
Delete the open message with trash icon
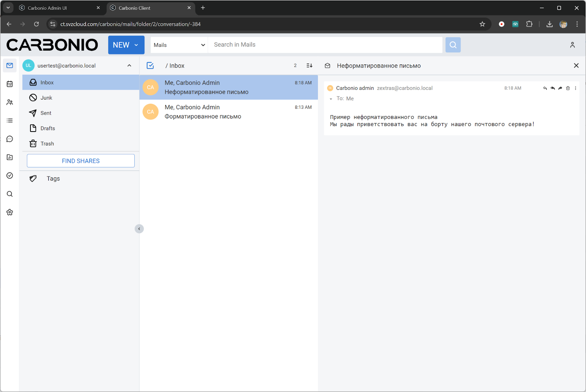pyautogui.click(x=568, y=88)
